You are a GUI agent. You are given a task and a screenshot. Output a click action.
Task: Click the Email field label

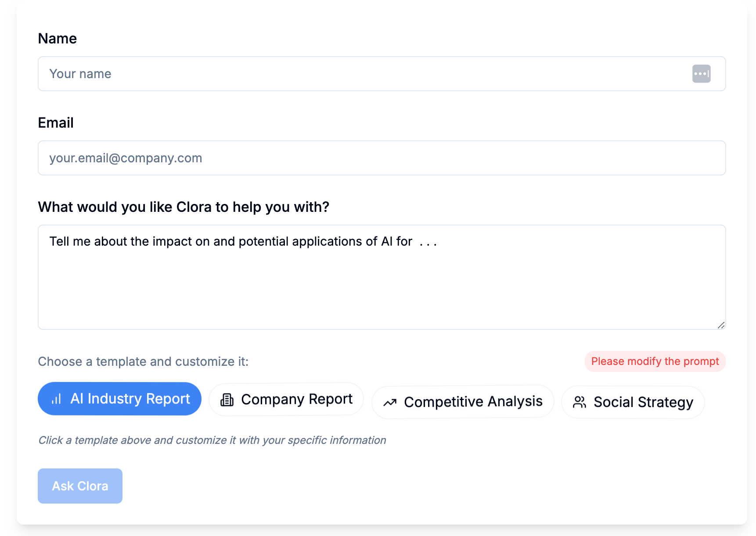56,123
